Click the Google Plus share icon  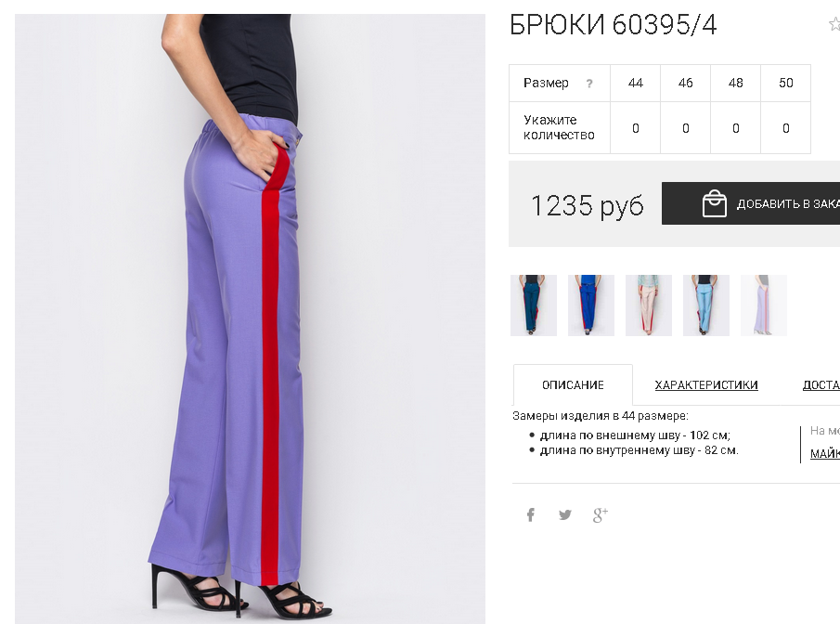[x=600, y=515]
